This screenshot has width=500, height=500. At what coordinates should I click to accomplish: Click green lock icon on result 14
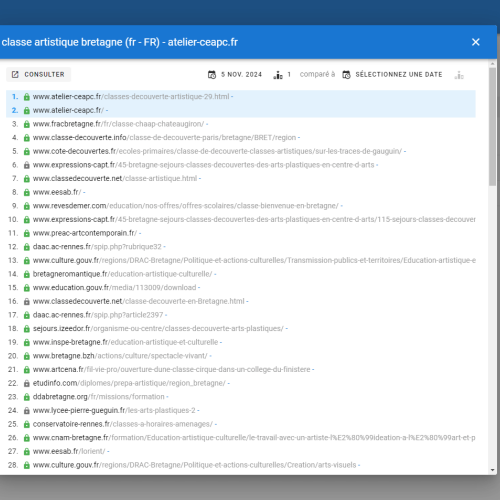click(27, 275)
